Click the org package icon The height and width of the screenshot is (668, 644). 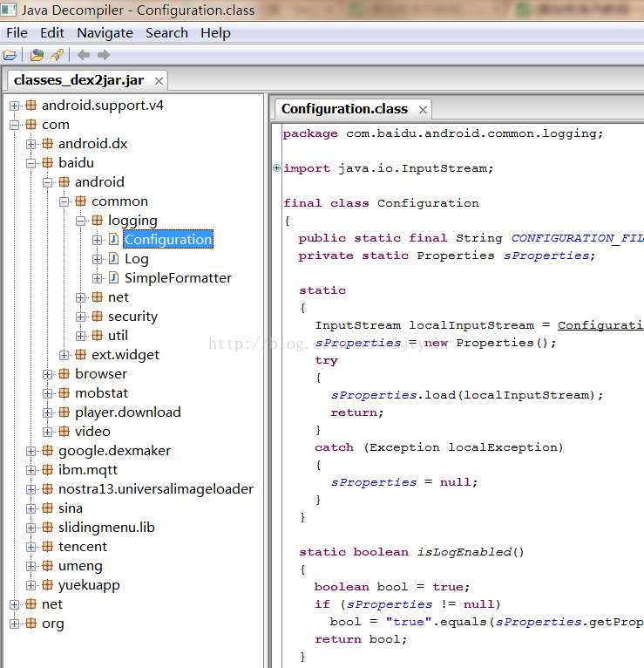31,624
